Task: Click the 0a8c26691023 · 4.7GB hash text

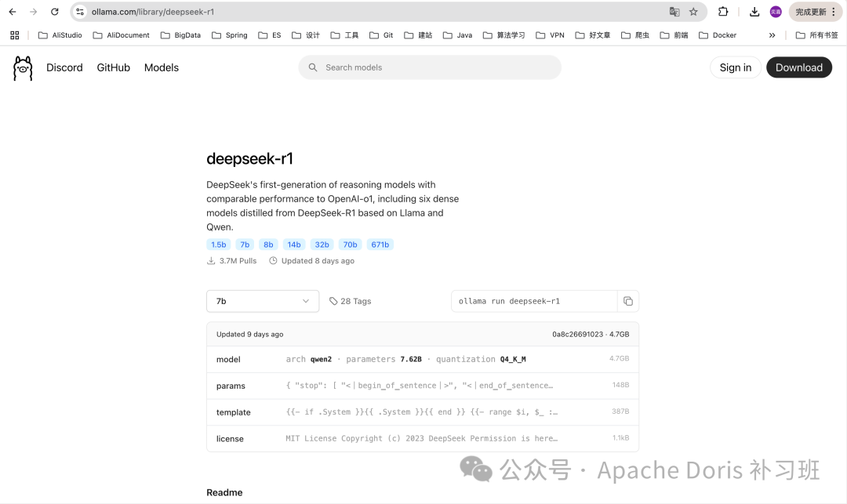Action: coord(591,335)
